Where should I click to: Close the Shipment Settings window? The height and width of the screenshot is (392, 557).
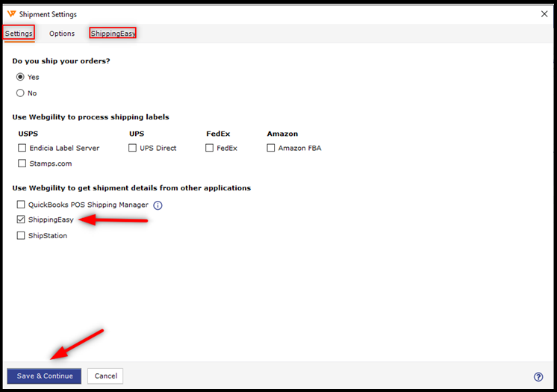tap(543, 14)
